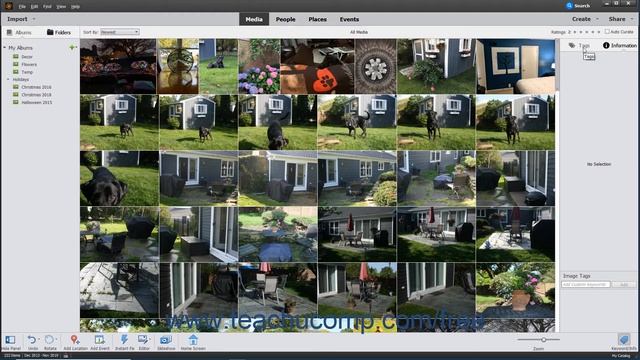The width and height of the screenshot is (640, 360).
Task: Open the Help menu
Action: pos(75,7)
